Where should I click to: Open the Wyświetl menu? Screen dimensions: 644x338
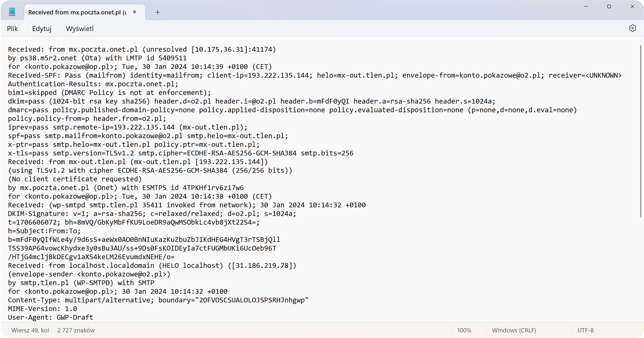click(x=80, y=28)
